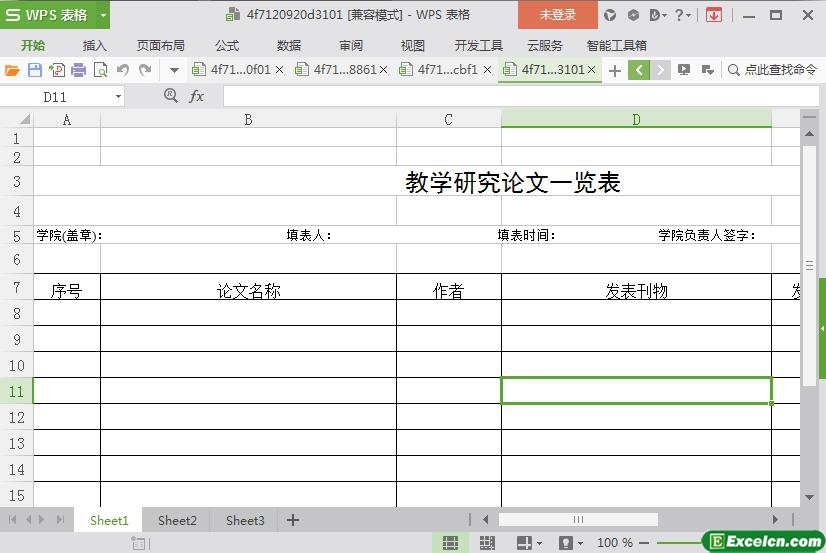Click the 未登录 login button

point(558,15)
